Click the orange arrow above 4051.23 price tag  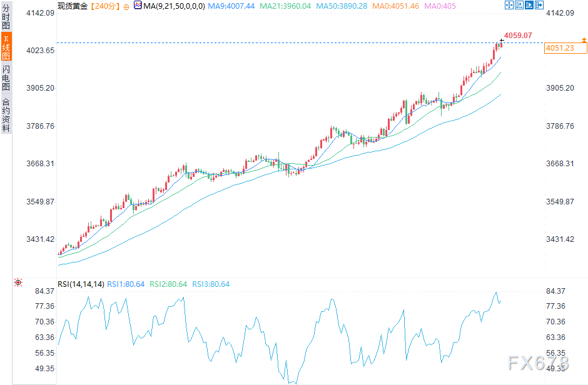584,40
